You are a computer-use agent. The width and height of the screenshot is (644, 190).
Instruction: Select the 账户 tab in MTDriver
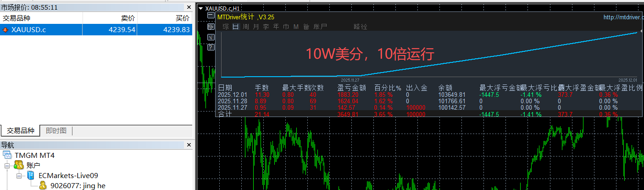tap(320, 27)
